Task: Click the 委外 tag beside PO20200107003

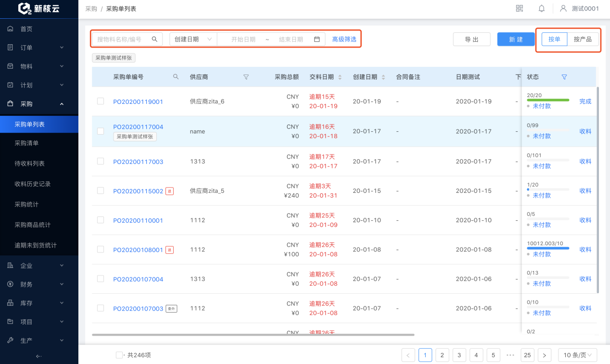Action: click(171, 309)
